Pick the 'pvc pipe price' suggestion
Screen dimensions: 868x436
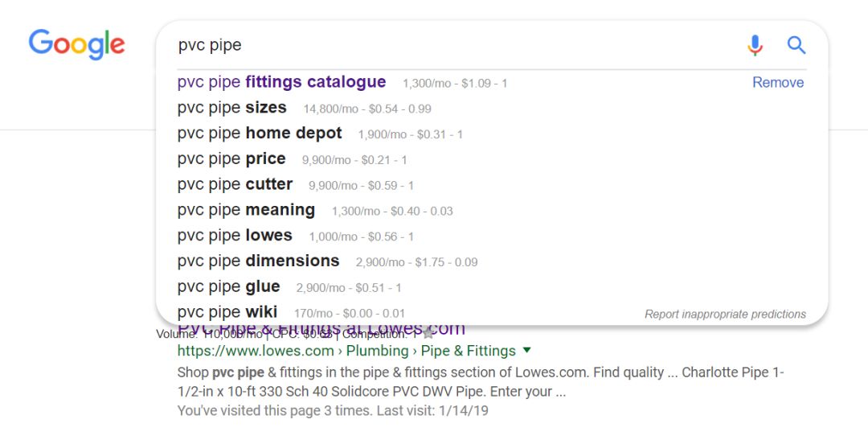coord(231,159)
